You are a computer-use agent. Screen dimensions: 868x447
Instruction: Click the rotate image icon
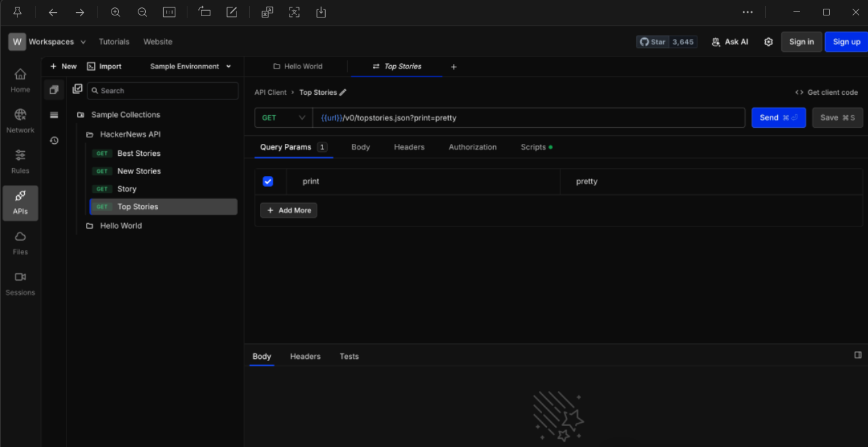pyautogui.click(x=205, y=12)
